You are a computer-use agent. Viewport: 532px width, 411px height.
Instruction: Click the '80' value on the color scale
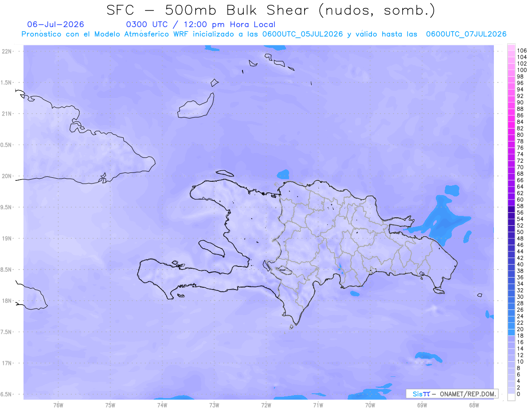(x=520, y=135)
